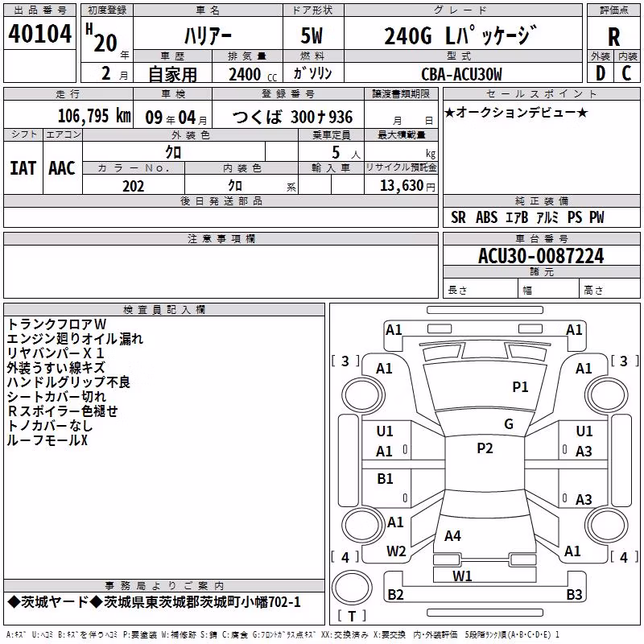Select inspector note リヤバンパーX1
This screenshot has width=644, height=644.
[x=56, y=353]
